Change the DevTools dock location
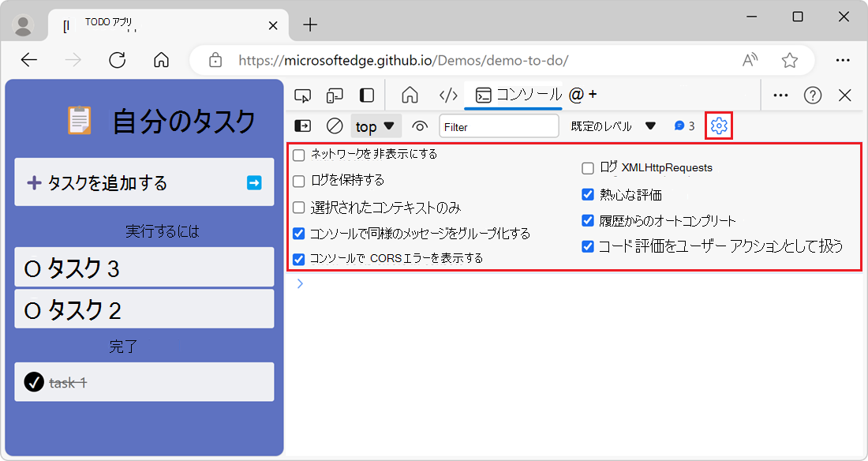 point(365,94)
